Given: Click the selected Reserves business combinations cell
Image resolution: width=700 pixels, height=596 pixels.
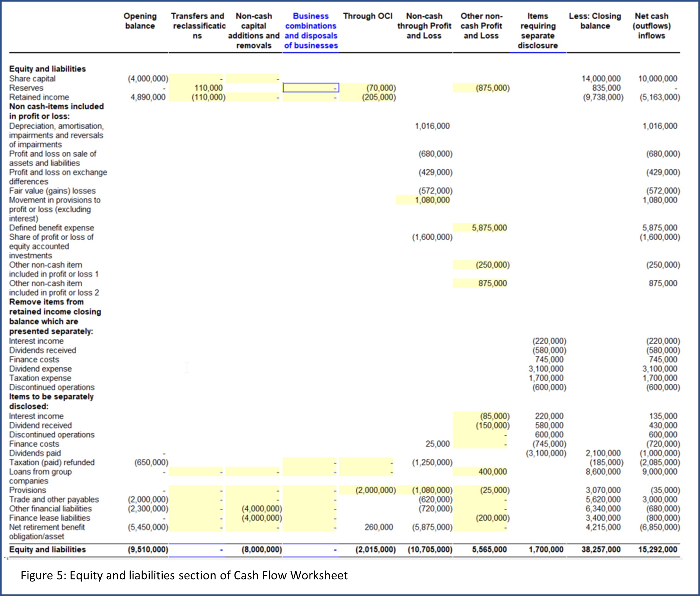Looking at the screenshot, I should pos(310,88).
